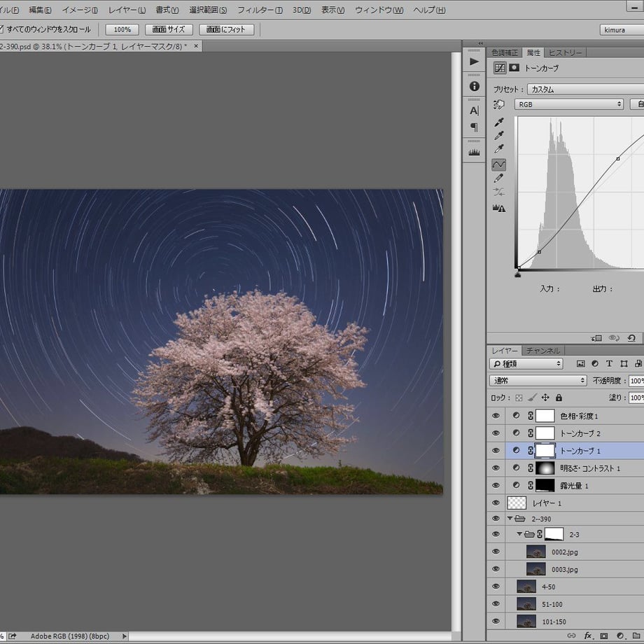Open the プリセット カスタム dropdown

(586, 89)
